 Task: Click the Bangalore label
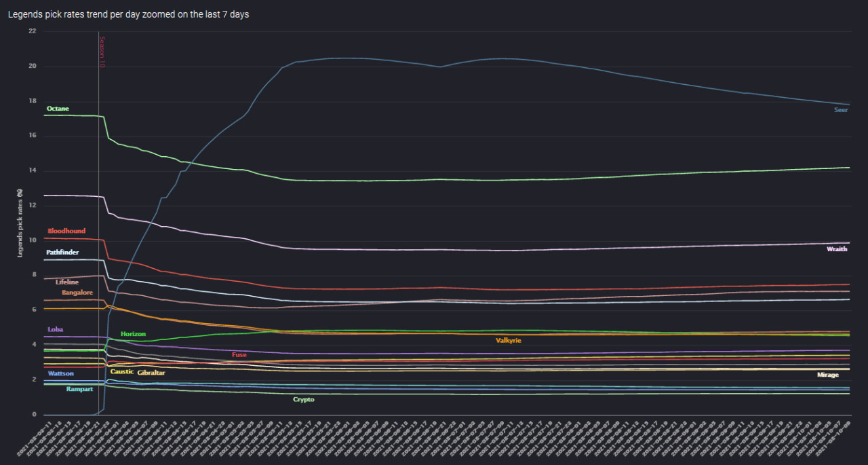coord(77,293)
